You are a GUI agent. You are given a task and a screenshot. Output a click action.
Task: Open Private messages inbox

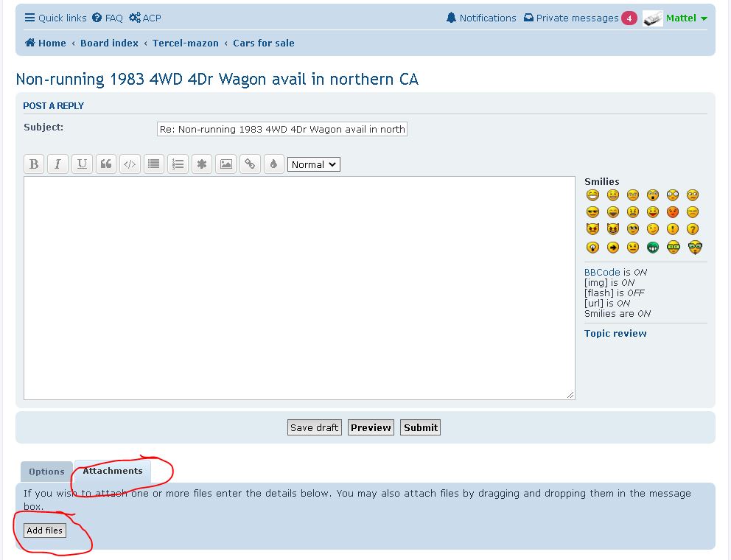(x=571, y=18)
